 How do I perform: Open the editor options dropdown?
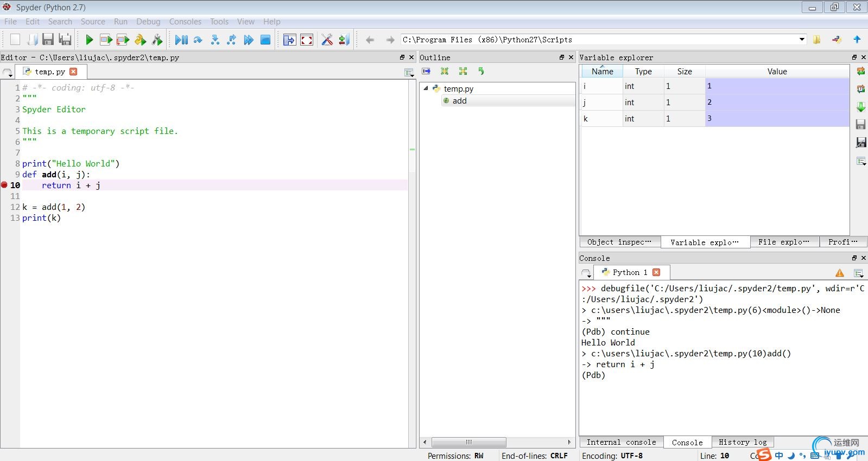(409, 73)
